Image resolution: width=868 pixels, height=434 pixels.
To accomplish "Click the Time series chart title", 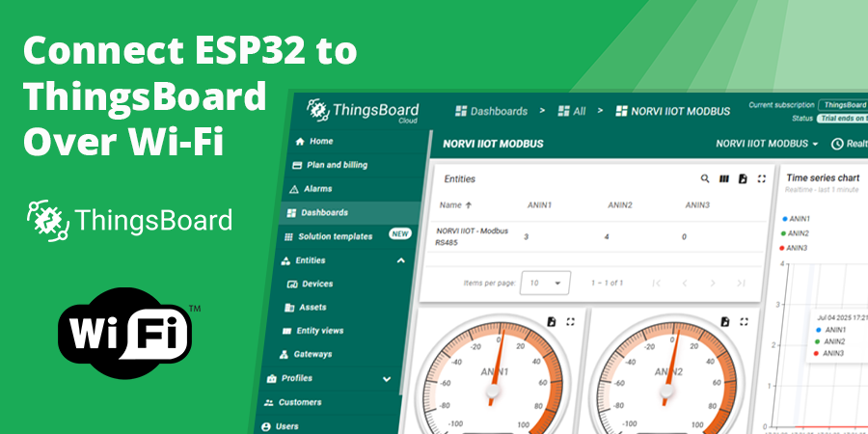I will [x=823, y=177].
